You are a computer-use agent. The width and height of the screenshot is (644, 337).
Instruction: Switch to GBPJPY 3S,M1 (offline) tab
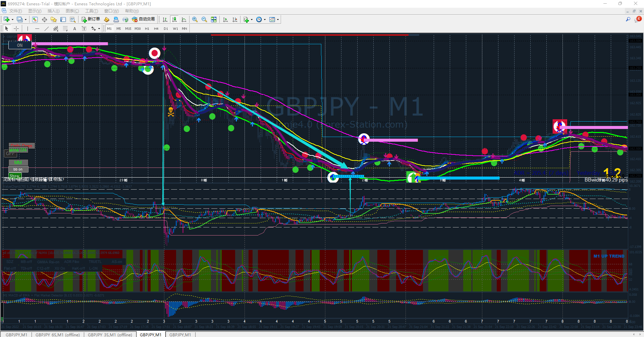click(110, 334)
